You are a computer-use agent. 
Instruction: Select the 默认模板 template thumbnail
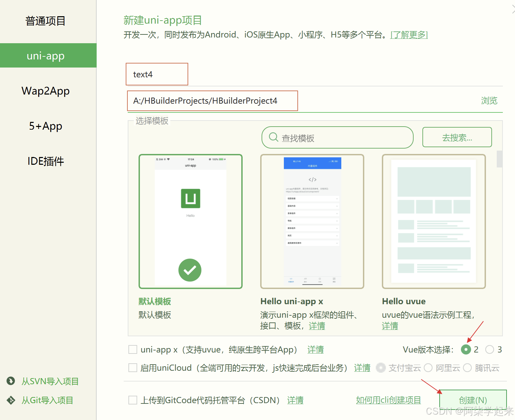point(191,221)
